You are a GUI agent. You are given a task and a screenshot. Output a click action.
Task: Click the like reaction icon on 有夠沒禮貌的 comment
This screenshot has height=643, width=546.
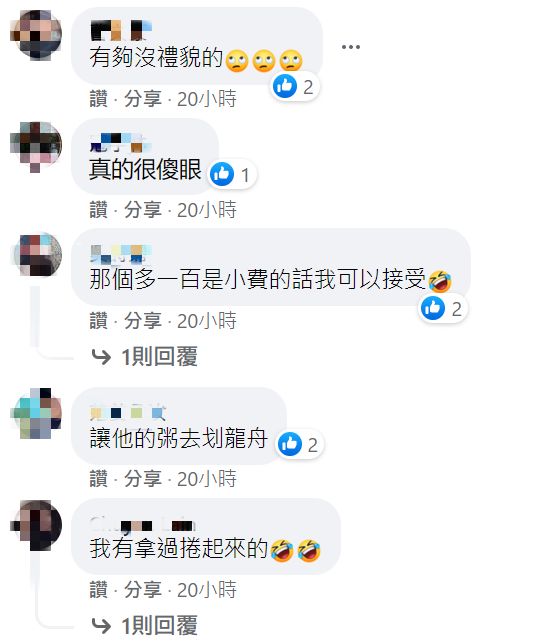point(285,86)
